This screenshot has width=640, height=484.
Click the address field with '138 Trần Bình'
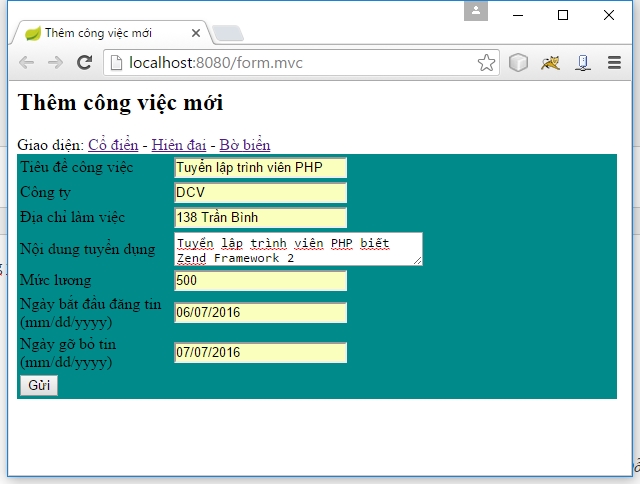pos(260,218)
